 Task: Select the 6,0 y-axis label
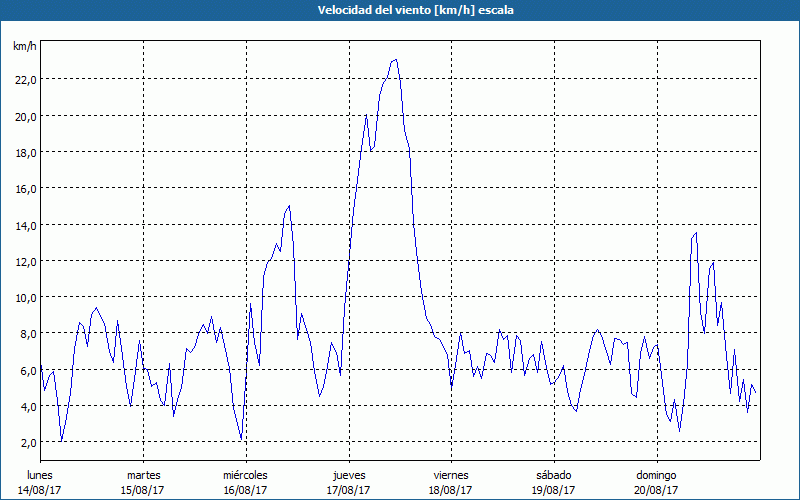coord(27,371)
